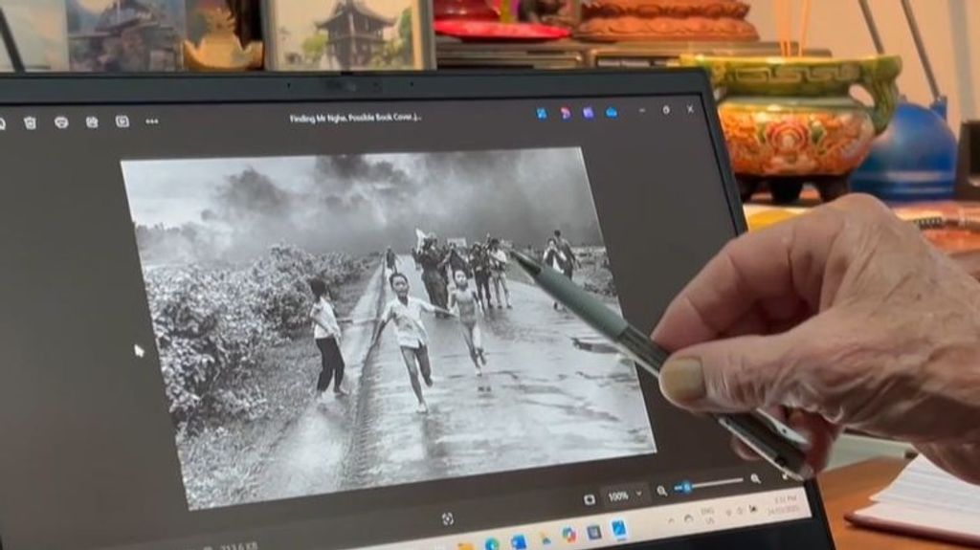
Task: Minimize the Photos window
Action: [642, 111]
